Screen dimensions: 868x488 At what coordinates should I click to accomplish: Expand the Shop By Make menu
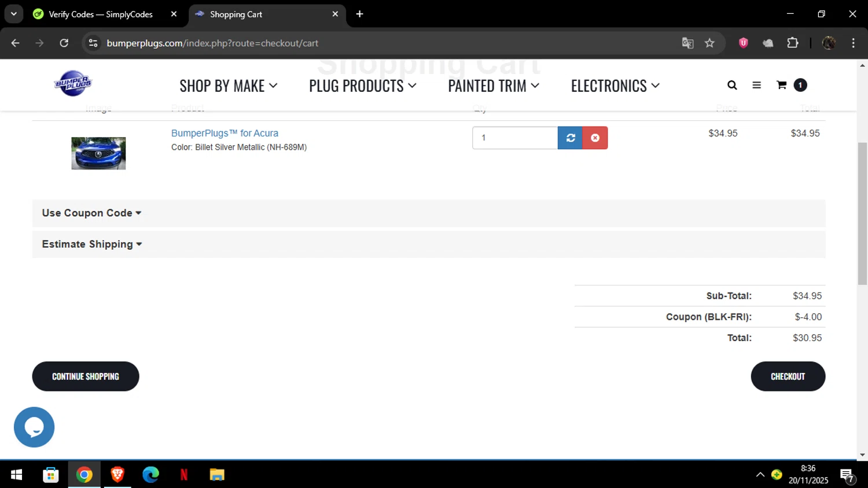229,86
